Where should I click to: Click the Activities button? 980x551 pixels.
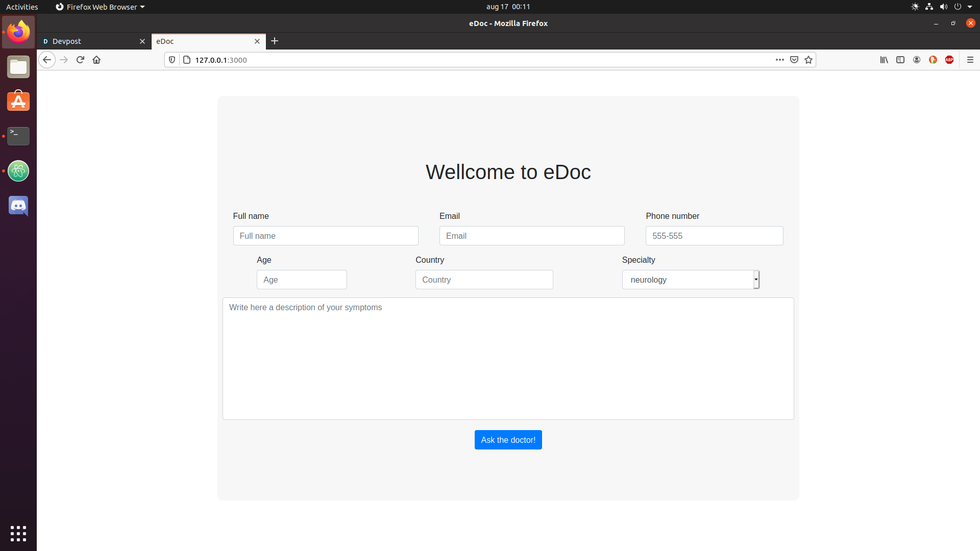click(22, 7)
